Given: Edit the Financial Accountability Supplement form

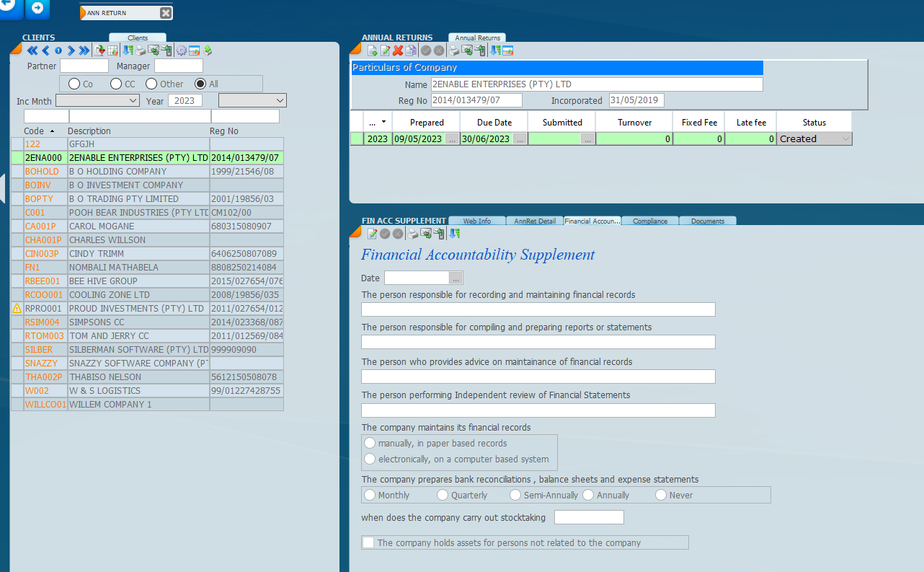Looking at the screenshot, I should (x=373, y=234).
